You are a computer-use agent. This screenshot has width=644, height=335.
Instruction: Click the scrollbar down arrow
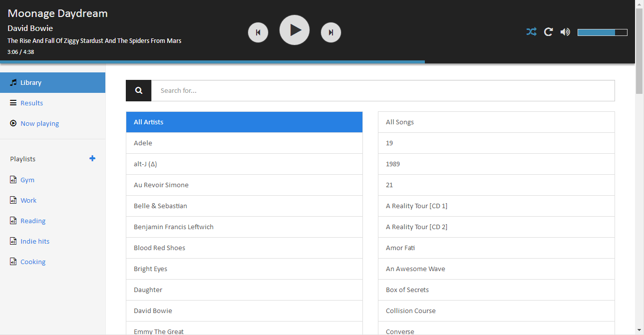(x=640, y=331)
